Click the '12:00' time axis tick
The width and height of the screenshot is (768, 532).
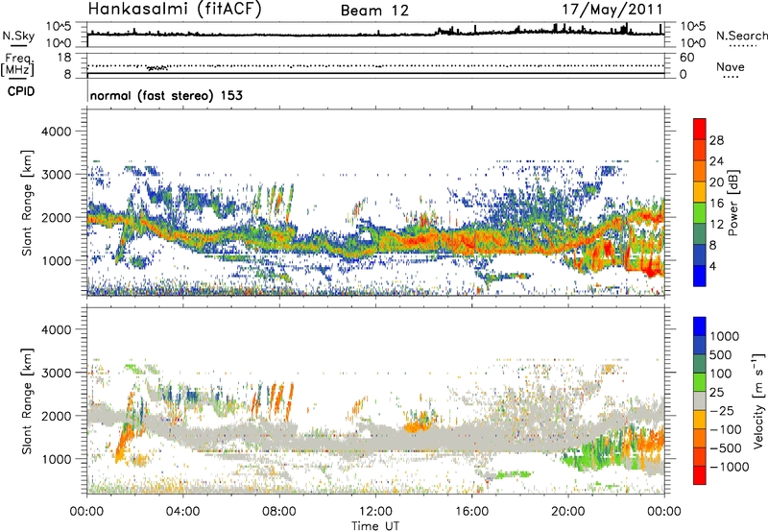pyautogui.click(x=375, y=512)
